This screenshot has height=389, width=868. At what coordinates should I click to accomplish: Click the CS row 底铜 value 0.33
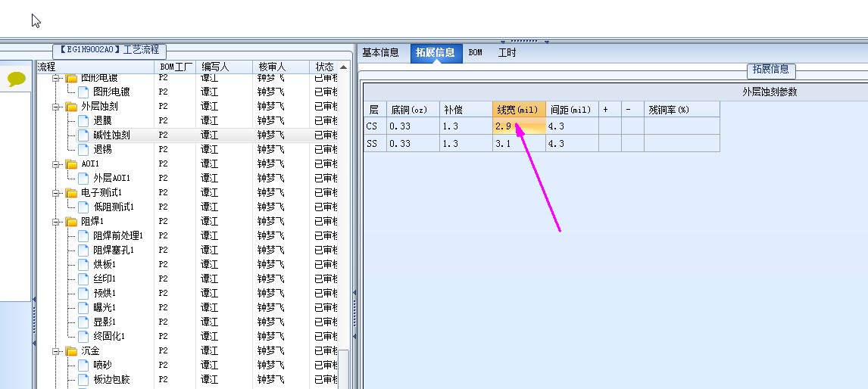pyautogui.click(x=413, y=126)
